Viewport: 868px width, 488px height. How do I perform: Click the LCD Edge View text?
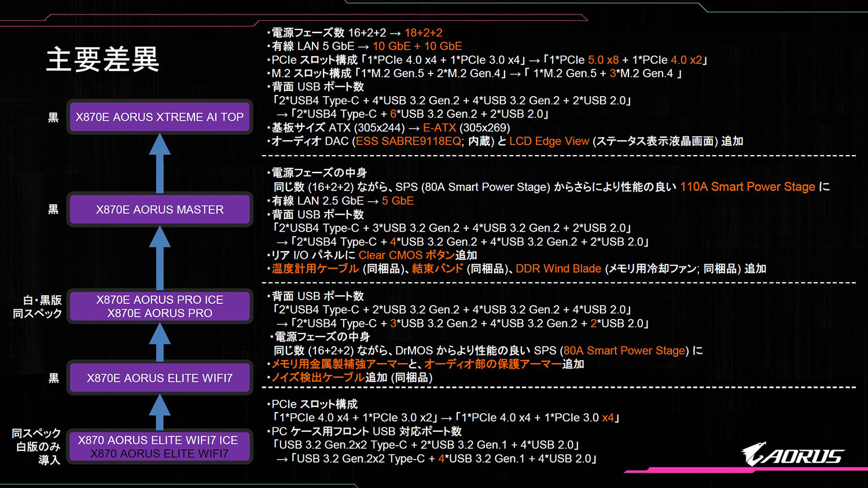549,141
